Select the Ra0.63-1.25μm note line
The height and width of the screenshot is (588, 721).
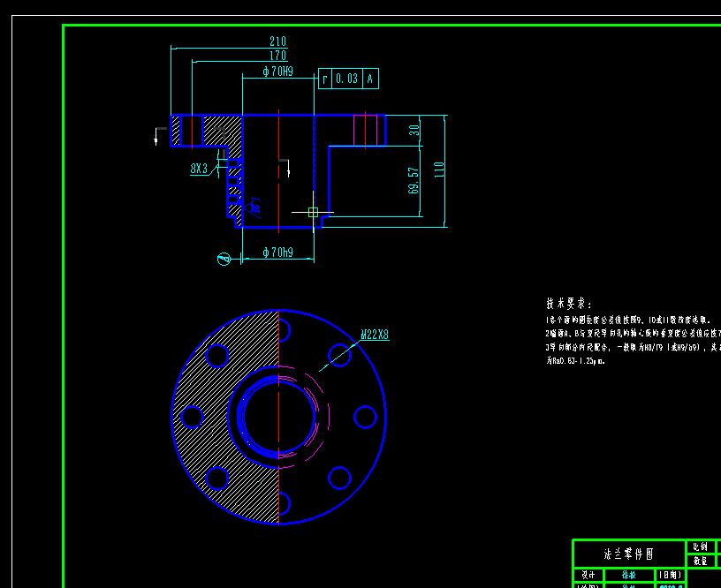point(576,361)
